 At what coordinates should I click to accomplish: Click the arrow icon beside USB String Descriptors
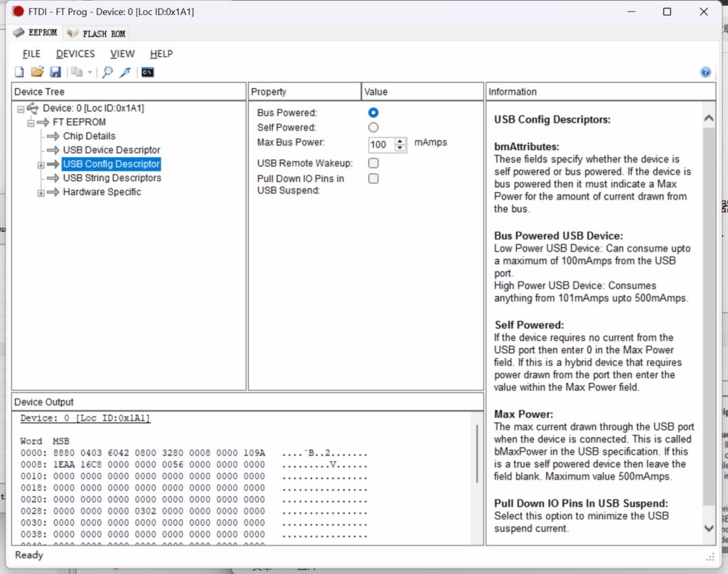[53, 178]
